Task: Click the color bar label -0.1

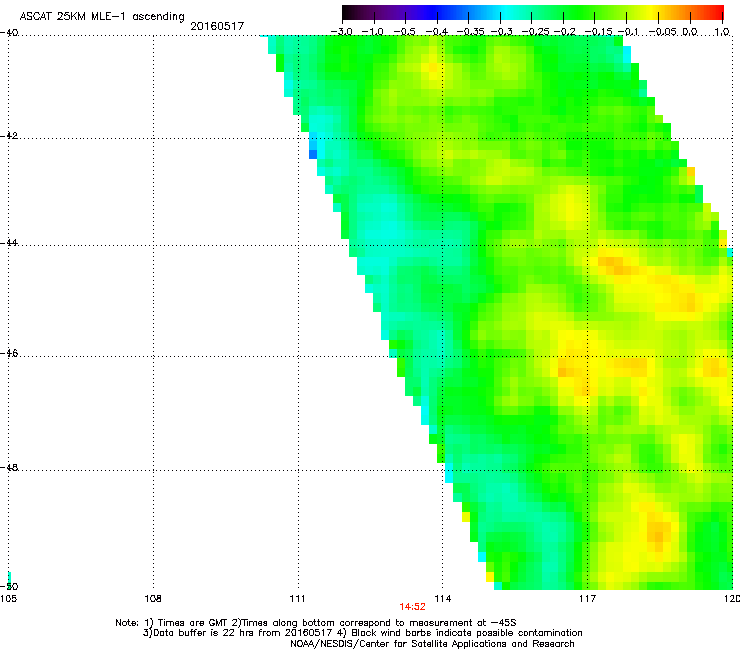Action: pos(628,32)
